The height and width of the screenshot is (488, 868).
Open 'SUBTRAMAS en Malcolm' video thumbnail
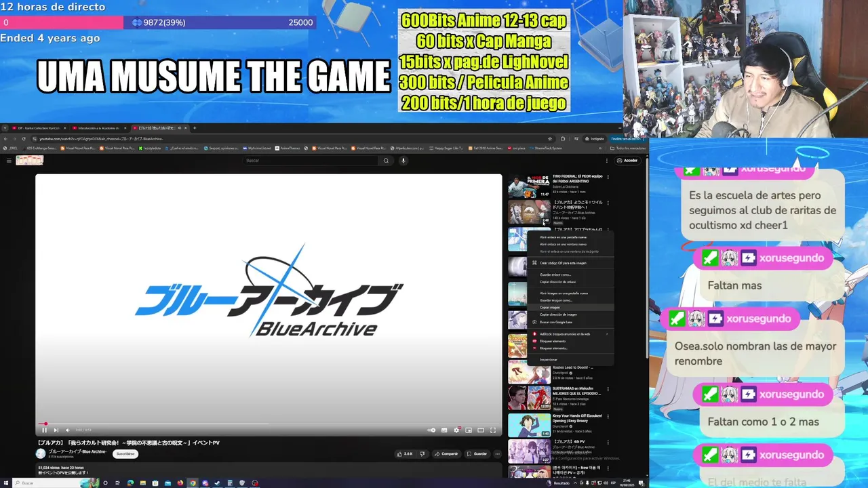(x=529, y=399)
